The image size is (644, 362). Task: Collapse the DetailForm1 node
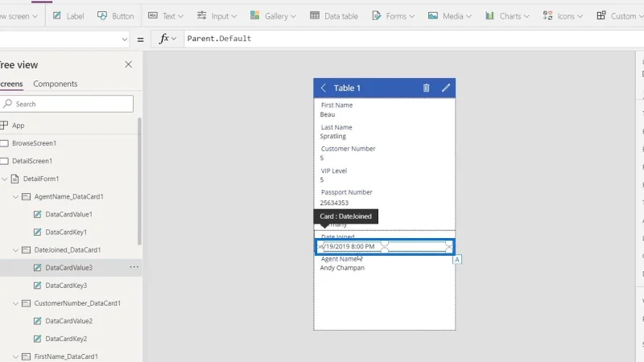pyautogui.click(x=5, y=179)
